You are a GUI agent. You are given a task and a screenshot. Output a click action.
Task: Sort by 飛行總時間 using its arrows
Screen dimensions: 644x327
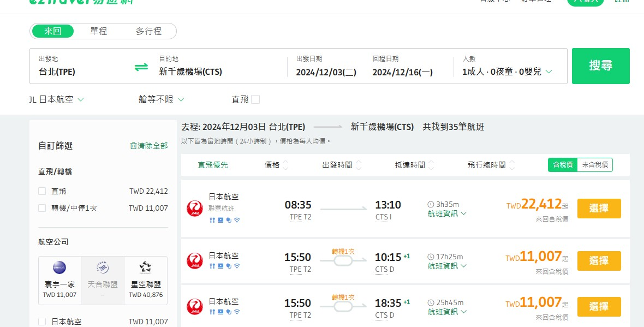(x=512, y=165)
